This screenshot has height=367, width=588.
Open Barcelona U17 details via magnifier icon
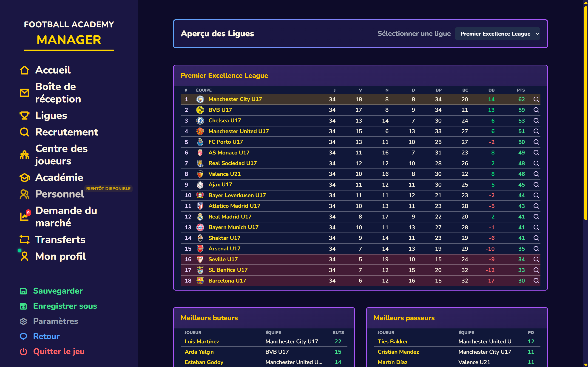click(x=536, y=281)
